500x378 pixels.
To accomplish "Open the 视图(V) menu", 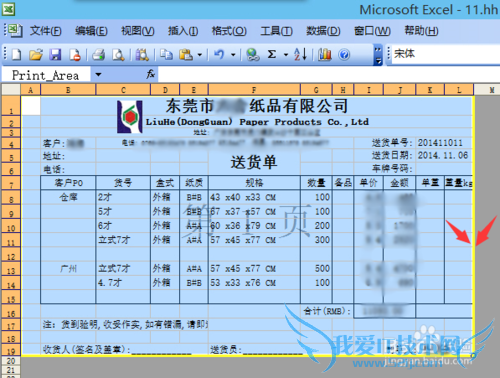I will pos(138,31).
